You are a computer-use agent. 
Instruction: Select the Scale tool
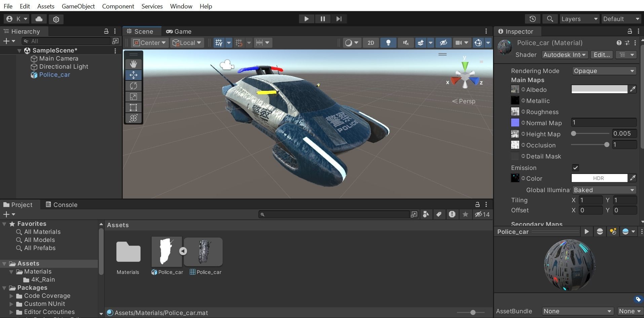pyautogui.click(x=134, y=97)
